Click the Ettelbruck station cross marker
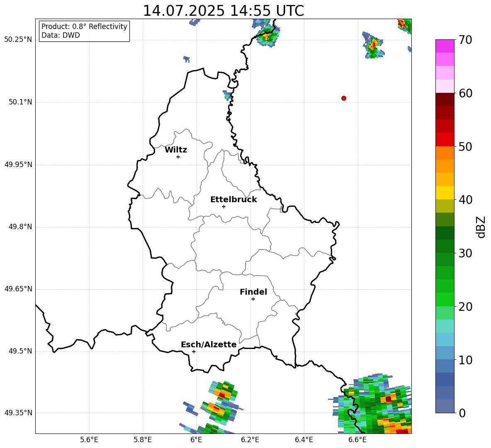The width and height of the screenshot is (491, 448). click(x=224, y=206)
